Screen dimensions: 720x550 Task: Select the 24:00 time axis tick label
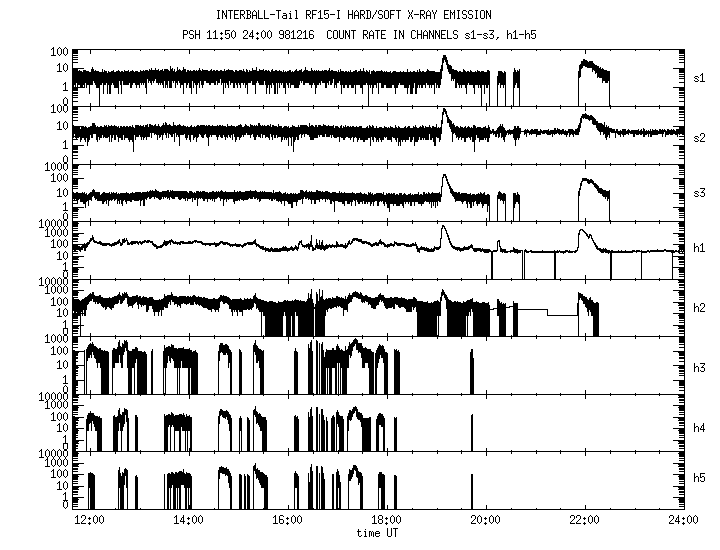[682, 519]
